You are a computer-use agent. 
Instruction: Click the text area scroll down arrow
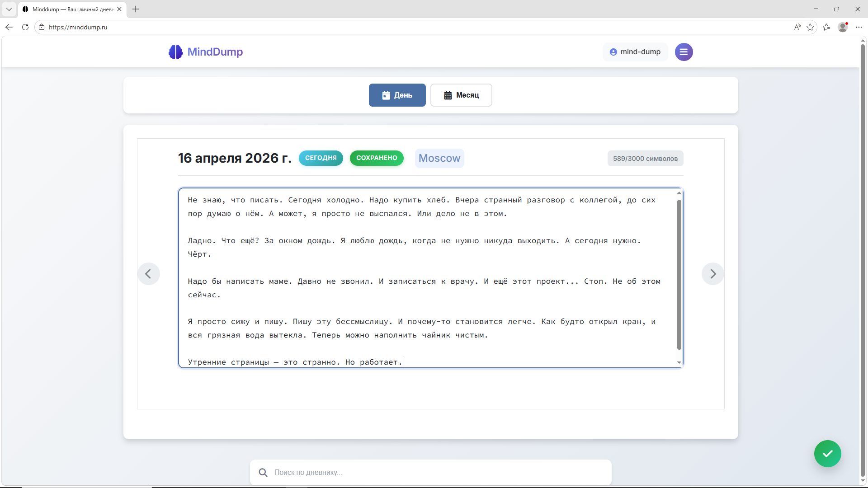tap(679, 362)
